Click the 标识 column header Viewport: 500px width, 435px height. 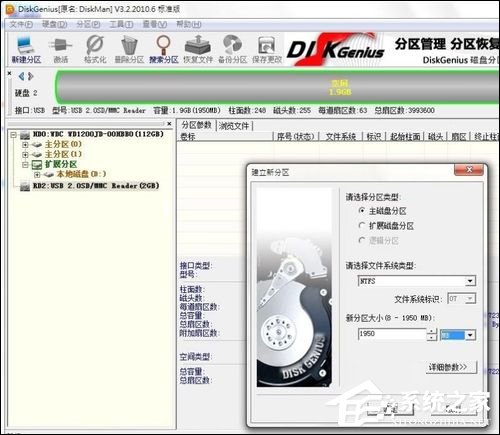[374, 137]
